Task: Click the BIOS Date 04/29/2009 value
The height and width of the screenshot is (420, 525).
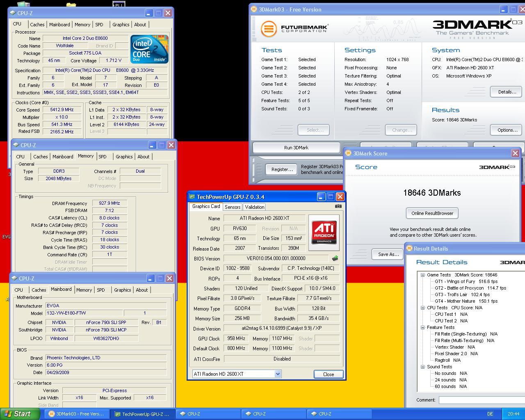Action: [x=106, y=372]
